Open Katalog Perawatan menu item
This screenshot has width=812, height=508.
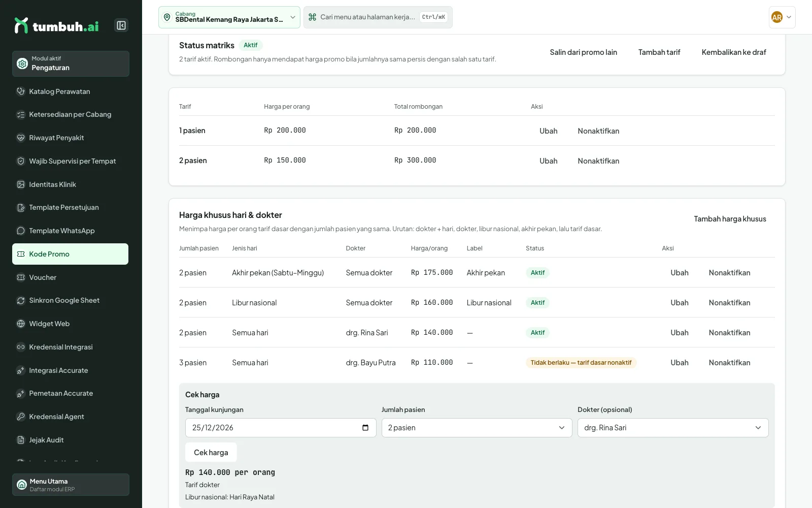[70, 91]
